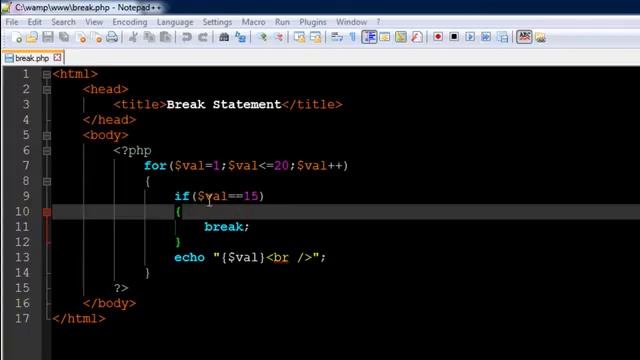This screenshot has height=360, width=640.
Task: Click the last toolbar icon after ABC
Action: click(540, 38)
